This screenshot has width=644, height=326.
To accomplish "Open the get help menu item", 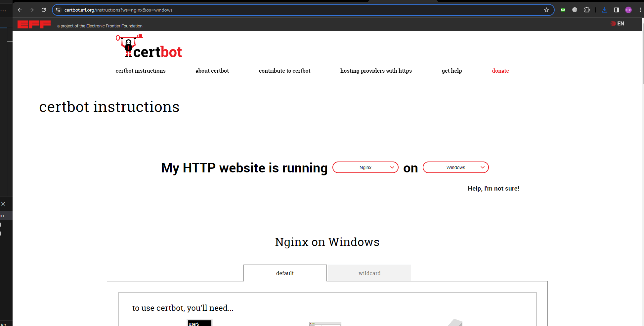I will (x=452, y=71).
